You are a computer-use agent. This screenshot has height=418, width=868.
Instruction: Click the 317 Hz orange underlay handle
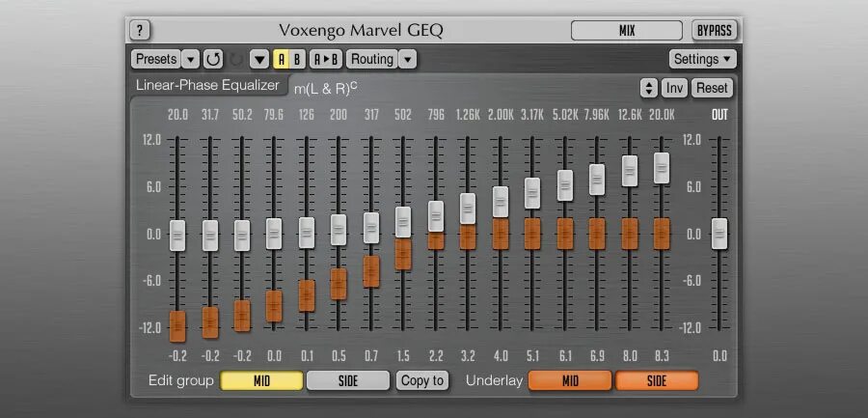tap(371, 271)
